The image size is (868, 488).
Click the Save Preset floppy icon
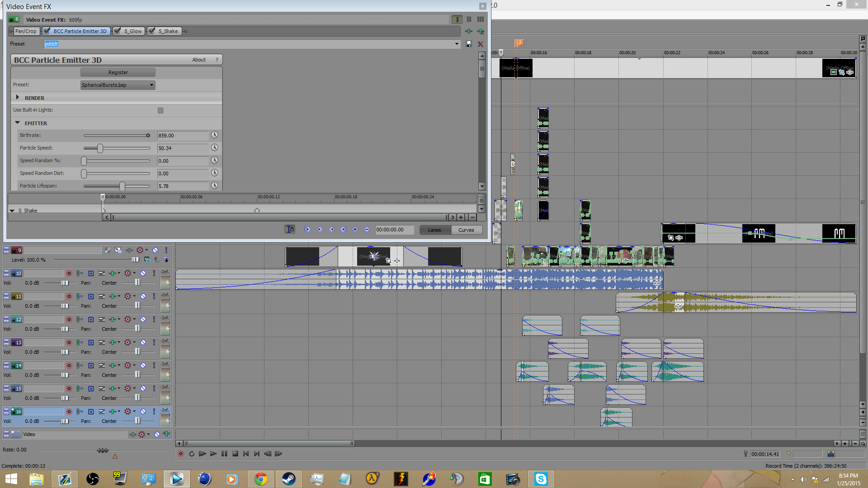click(469, 44)
